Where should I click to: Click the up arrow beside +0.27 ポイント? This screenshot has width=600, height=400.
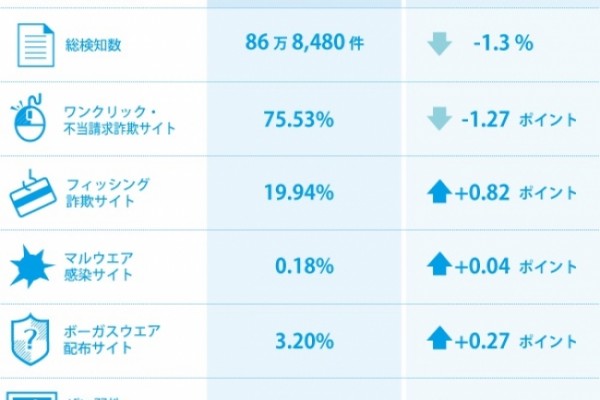[439, 338]
